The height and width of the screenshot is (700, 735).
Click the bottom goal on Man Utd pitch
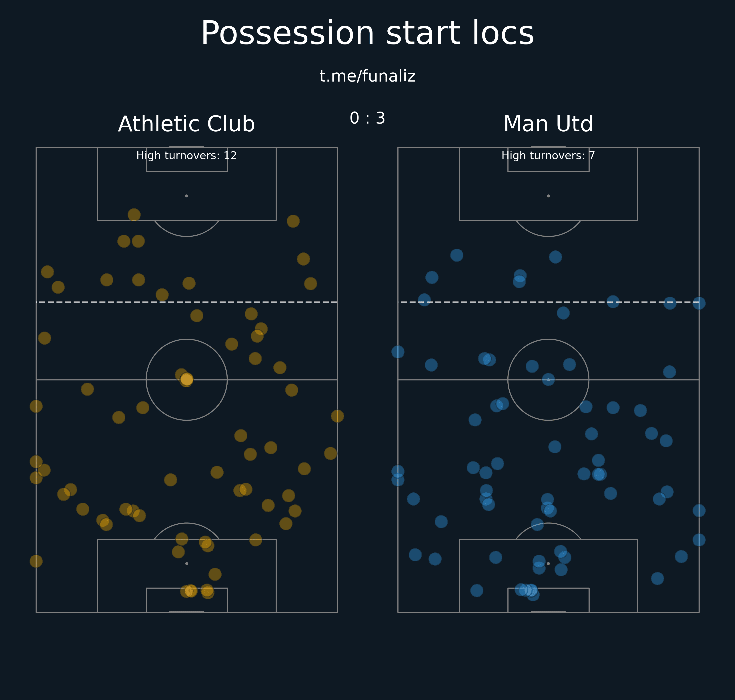[548, 612]
